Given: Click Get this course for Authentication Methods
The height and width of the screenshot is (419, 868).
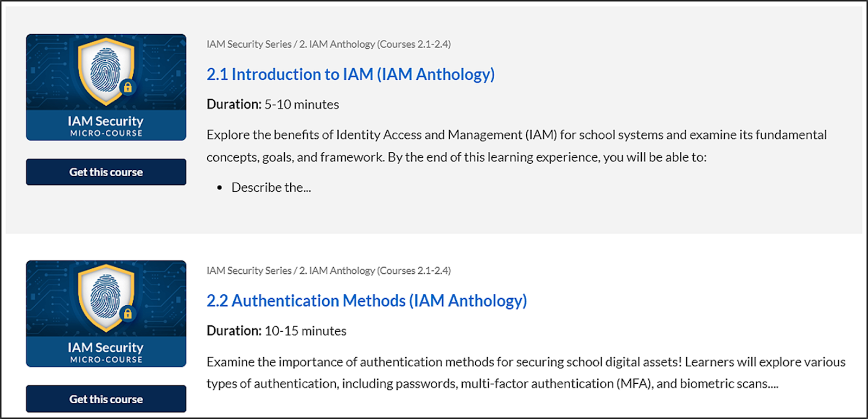Looking at the screenshot, I should [x=106, y=399].
